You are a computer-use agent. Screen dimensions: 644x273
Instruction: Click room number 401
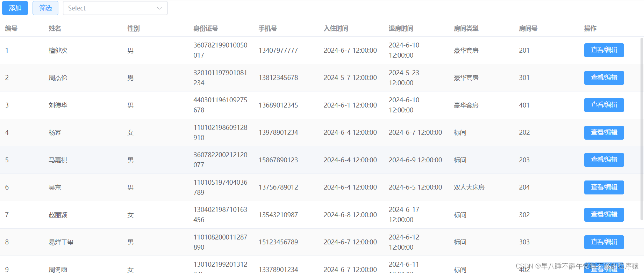524,105
